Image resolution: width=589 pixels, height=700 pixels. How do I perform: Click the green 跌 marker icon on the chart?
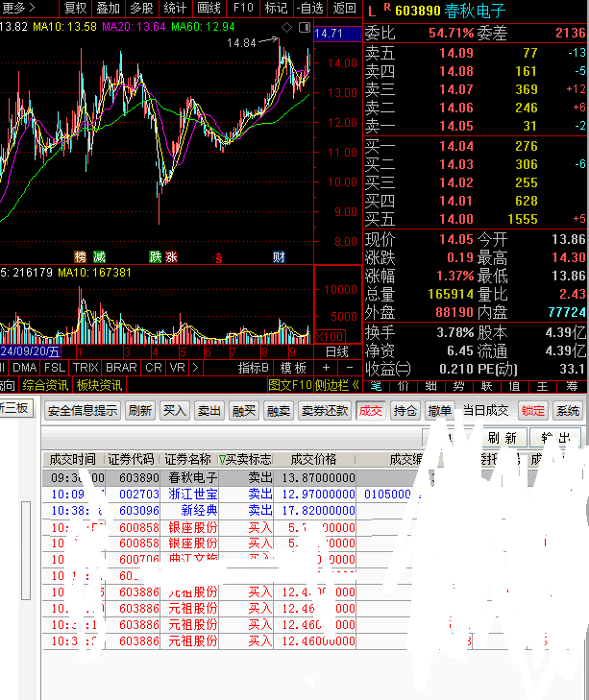coord(155,256)
